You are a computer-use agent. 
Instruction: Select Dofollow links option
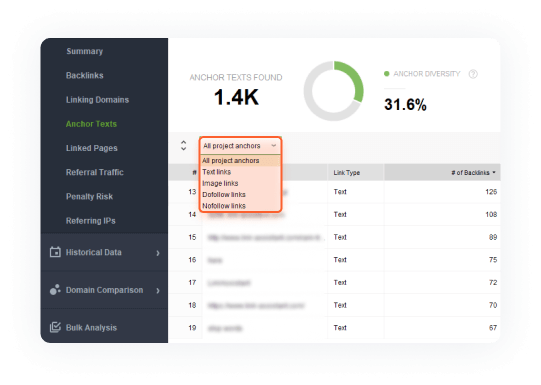tap(224, 195)
